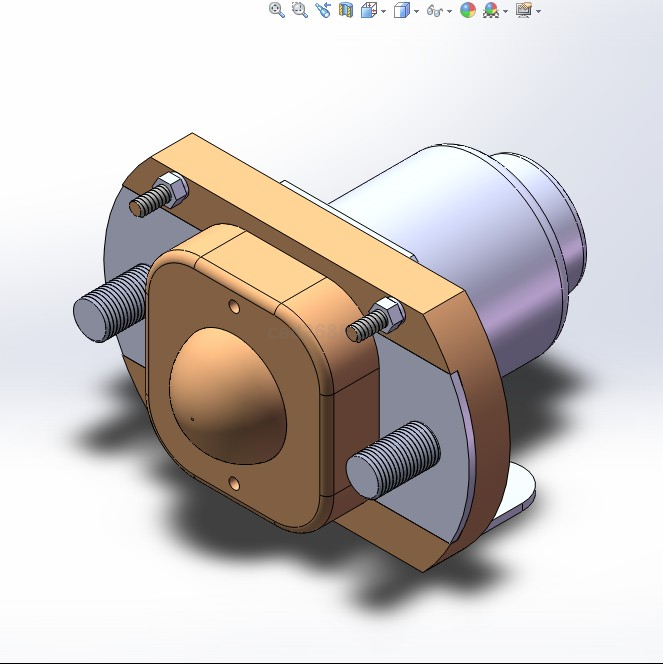The height and width of the screenshot is (664, 663).
Task: Toggle the Section View tool
Action: pyautogui.click(x=346, y=10)
